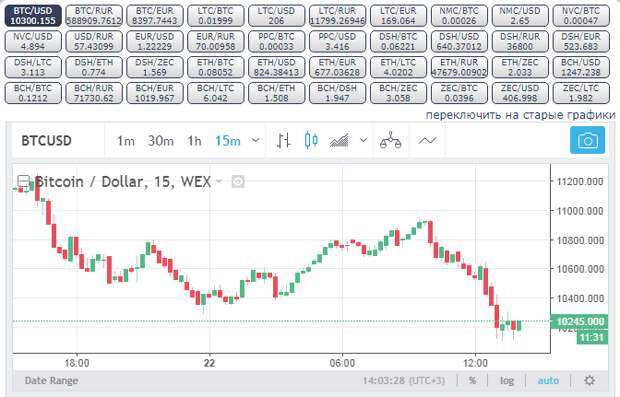Screen dimensions: 620x397
Task: Click the link to switch to old charts
Action: 520,115
